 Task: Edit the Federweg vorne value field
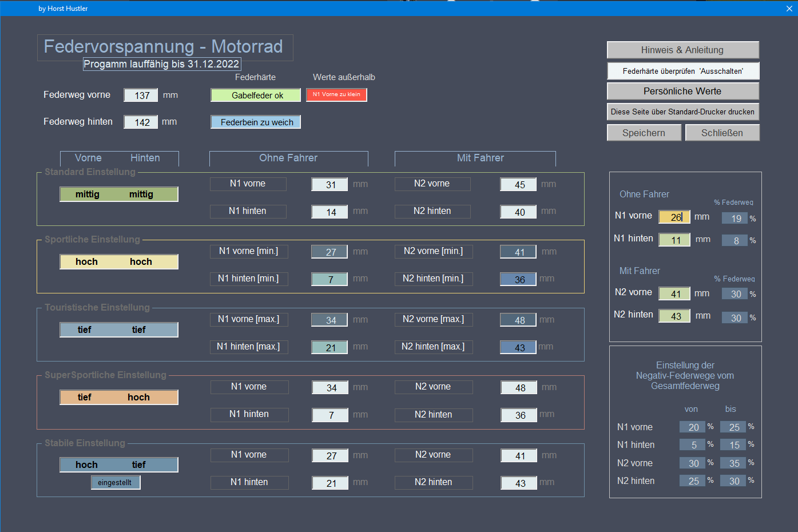pos(141,96)
